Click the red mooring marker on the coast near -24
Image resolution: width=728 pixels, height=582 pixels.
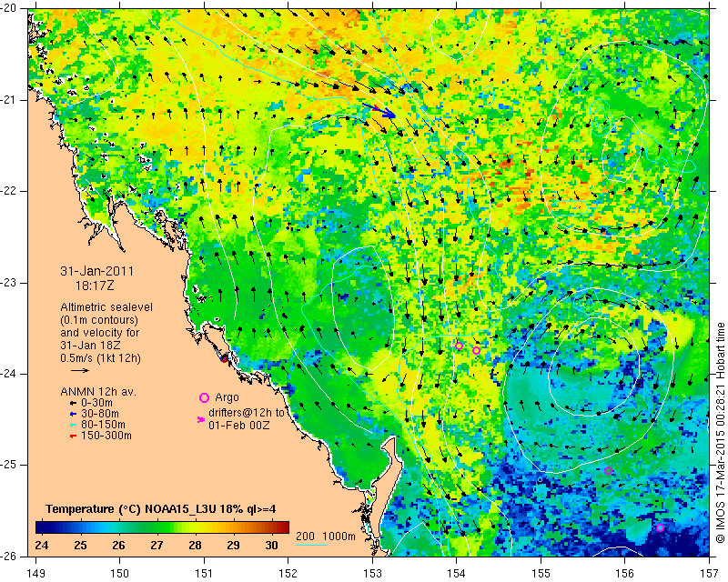pyautogui.click(x=224, y=359)
